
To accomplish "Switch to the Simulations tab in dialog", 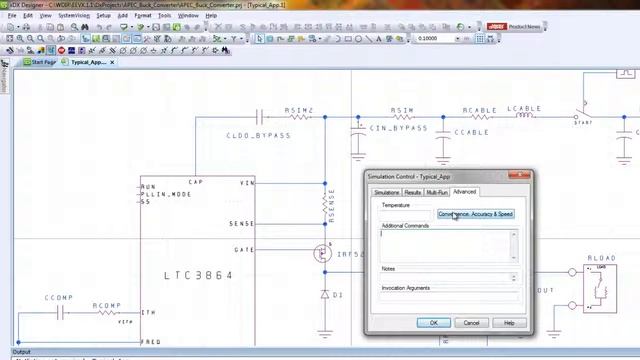I will coord(387,192).
